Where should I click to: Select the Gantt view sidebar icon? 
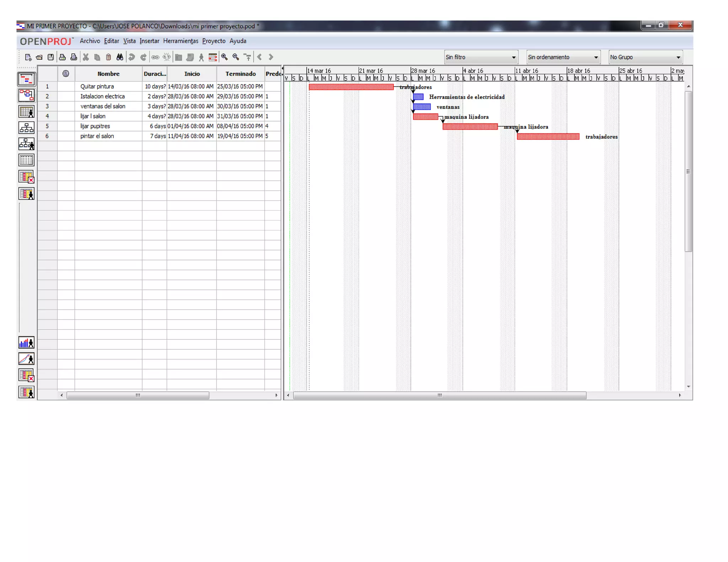pos(27,79)
